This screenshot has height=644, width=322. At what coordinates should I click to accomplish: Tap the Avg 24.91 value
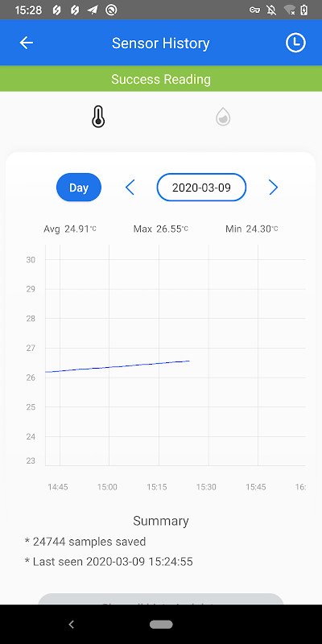[x=70, y=229]
